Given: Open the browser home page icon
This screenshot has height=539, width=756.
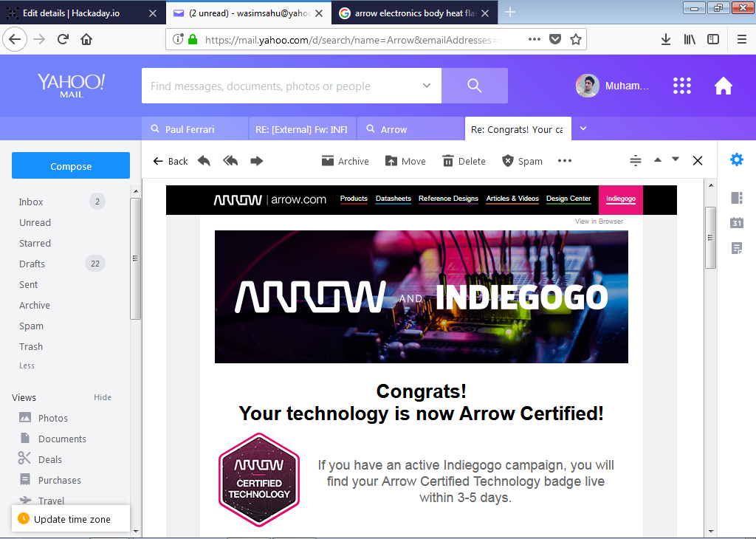Looking at the screenshot, I should coord(86,39).
